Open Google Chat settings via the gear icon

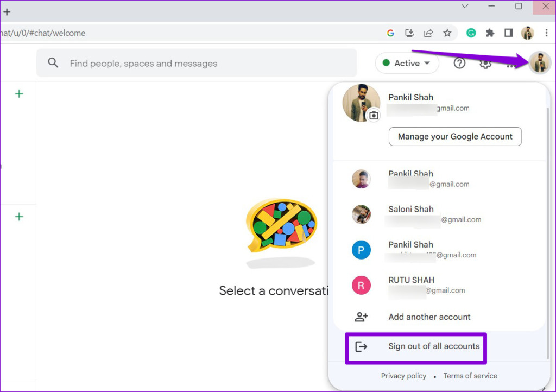tap(485, 63)
